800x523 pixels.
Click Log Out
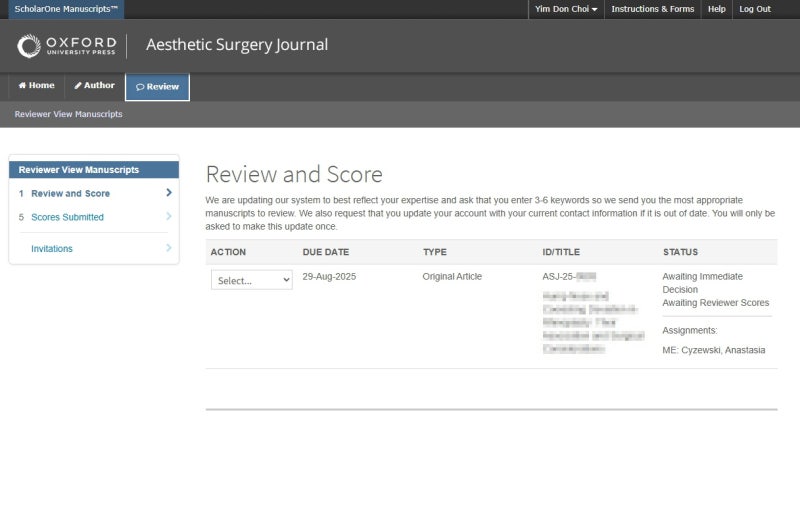(x=755, y=9)
